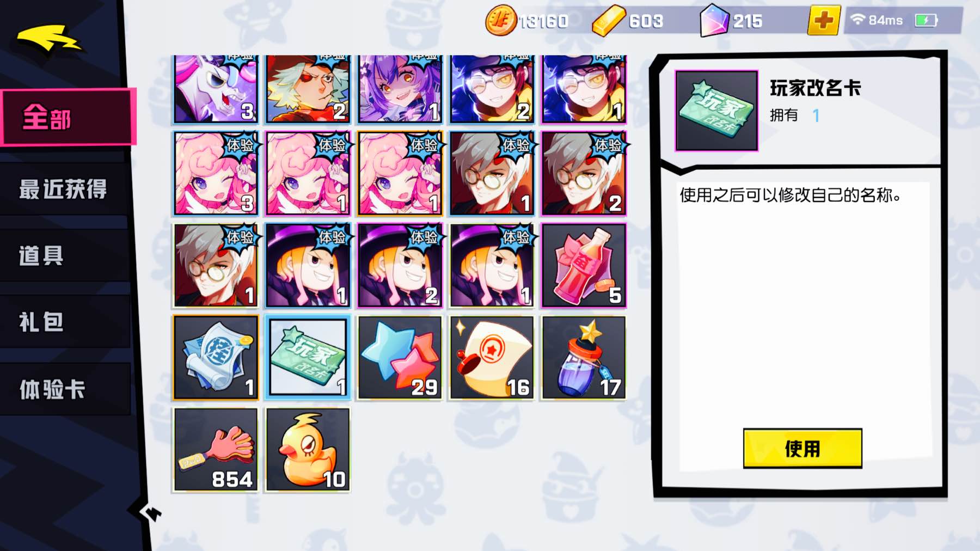Viewport: 980px width, 551px height.
Task: Collapse the sidebar with double-arrow icon
Action: tap(150, 512)
